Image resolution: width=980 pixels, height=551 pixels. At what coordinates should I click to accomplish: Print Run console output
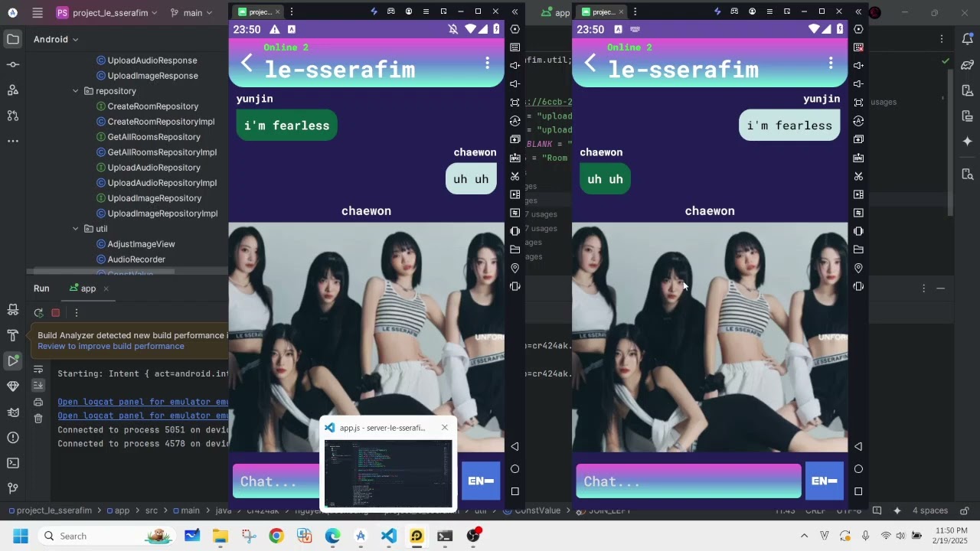coord(38,402)
